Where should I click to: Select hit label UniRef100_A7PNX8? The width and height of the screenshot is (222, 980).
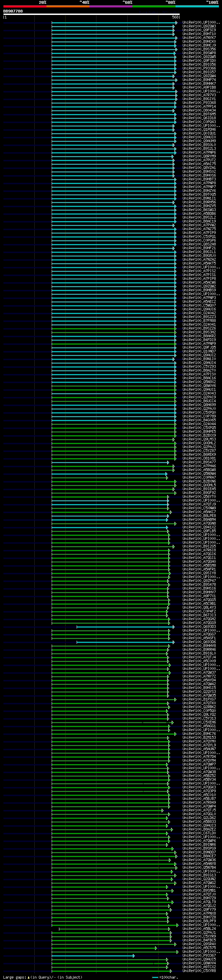[199, 913]
